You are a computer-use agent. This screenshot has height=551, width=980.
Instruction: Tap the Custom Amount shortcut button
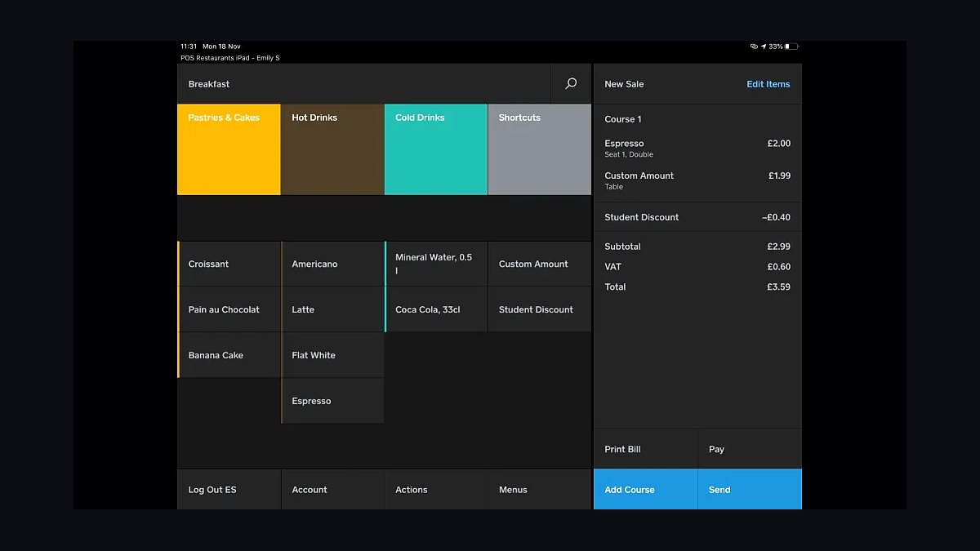[x=540, y=264]
